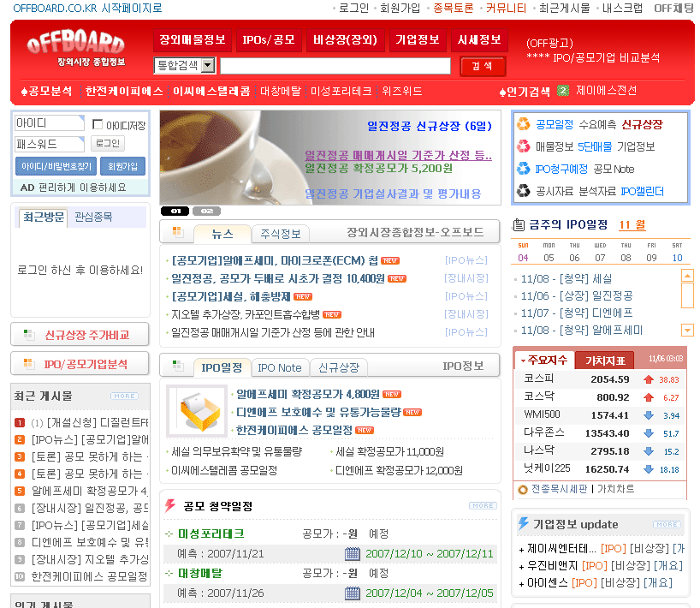Click the red recycle icon beside 매물정보
The image size is (700, 608).
523,146
